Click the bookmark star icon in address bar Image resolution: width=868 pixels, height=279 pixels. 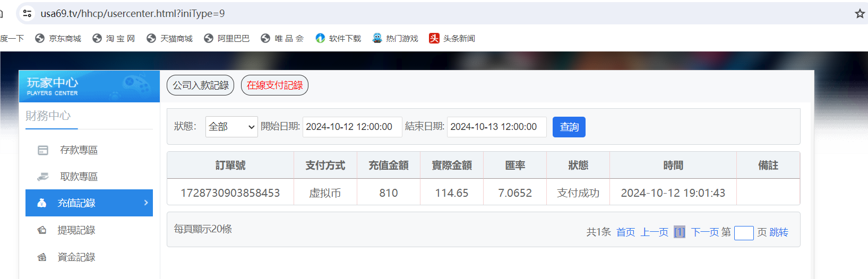click(860, 14)
